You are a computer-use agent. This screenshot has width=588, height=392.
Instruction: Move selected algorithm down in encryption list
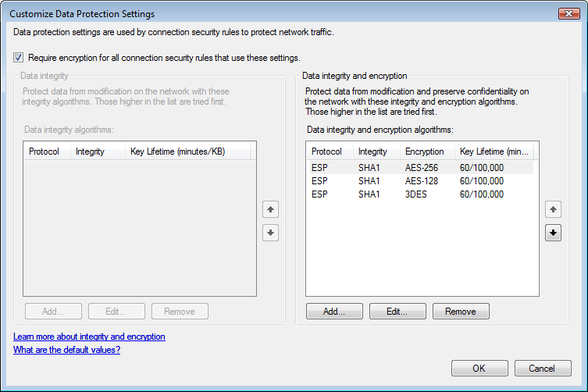(553, 233)
